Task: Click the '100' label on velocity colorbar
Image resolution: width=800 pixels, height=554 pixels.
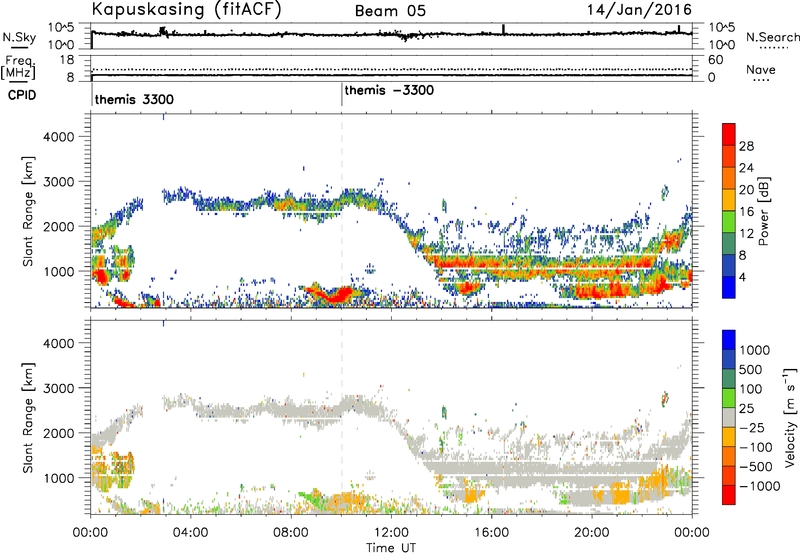Action: (750, 389)
